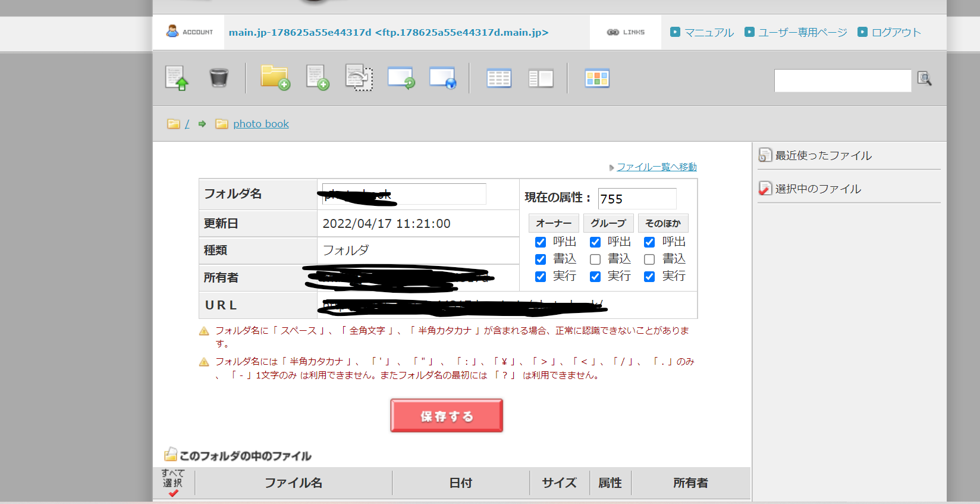Click the 保存する save button
Viewport: 980px width, 504px height.
(447, 415)
